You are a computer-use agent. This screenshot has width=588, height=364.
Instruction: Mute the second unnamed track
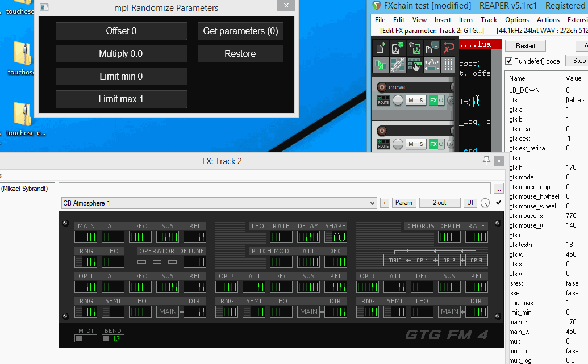[411, 144]
